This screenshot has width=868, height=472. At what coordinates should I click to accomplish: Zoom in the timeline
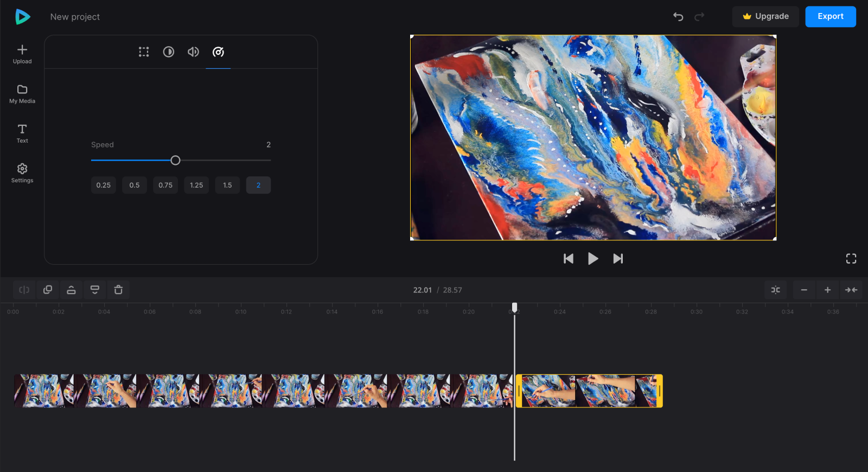point(827,290)
